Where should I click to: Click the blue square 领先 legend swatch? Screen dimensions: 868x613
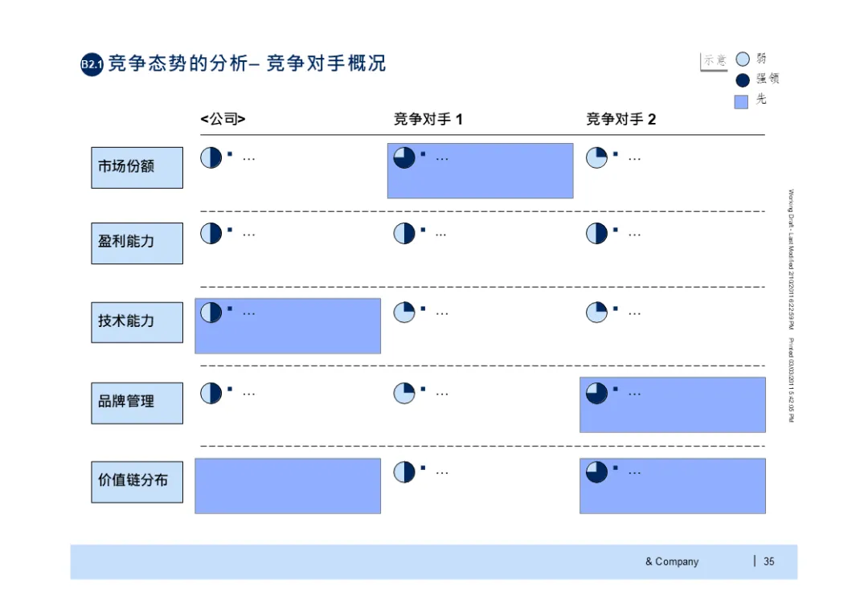tap(741, 102)
